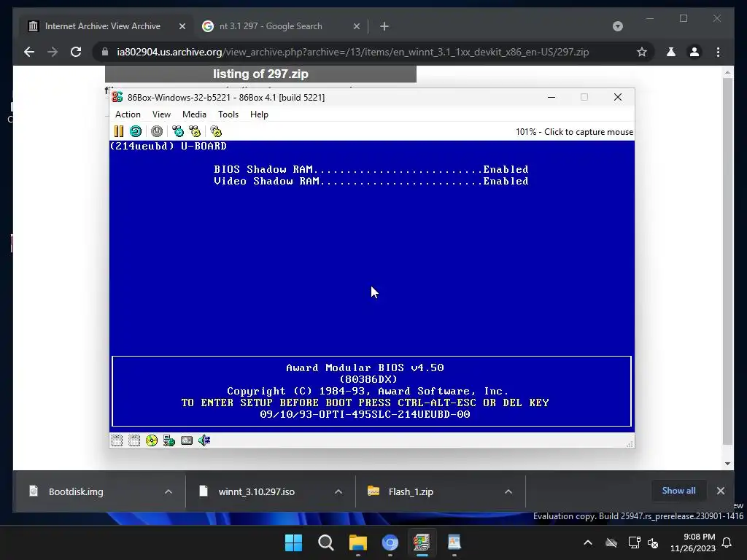The height and width of the screenshot is (560, 747).
Task: Minimize the 86Box window
Action: click(x=551, y=97)
